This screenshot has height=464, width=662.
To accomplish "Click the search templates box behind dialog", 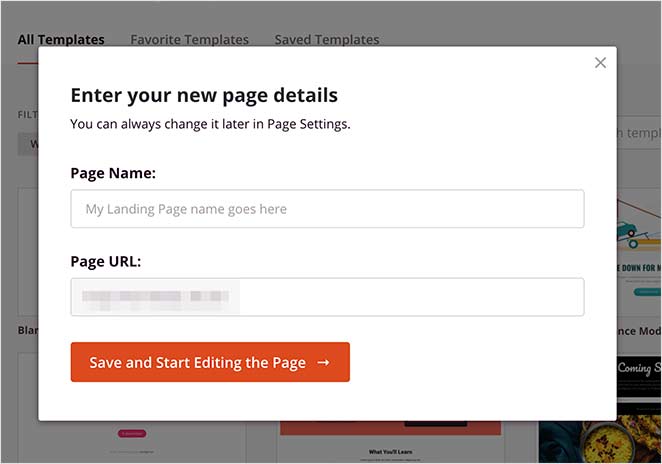I will 638,133.
